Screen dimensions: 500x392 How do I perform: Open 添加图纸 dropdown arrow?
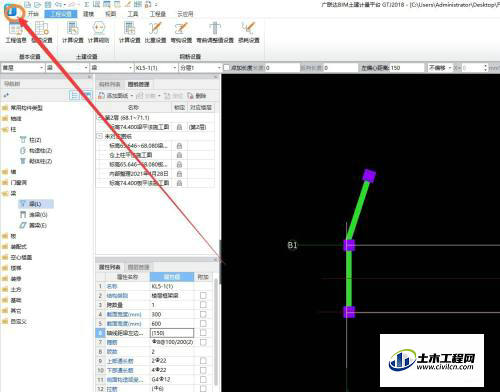[132, 96]
